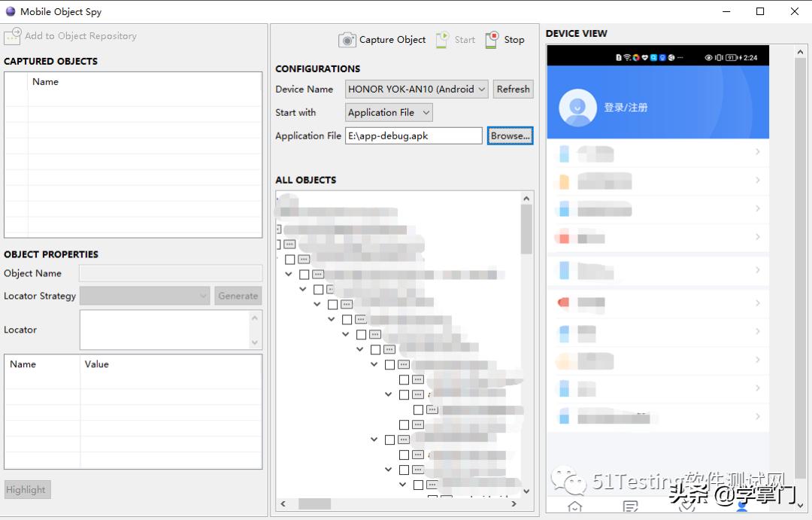Click the Start device icon
Image resolution: width=812 pixels, height=520 pixels.
442,39
